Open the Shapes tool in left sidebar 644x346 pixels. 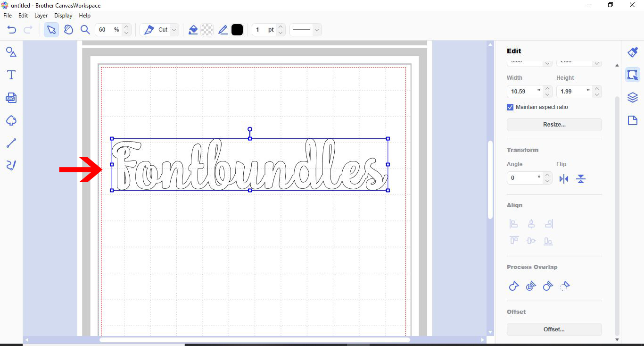pos(11,52)
